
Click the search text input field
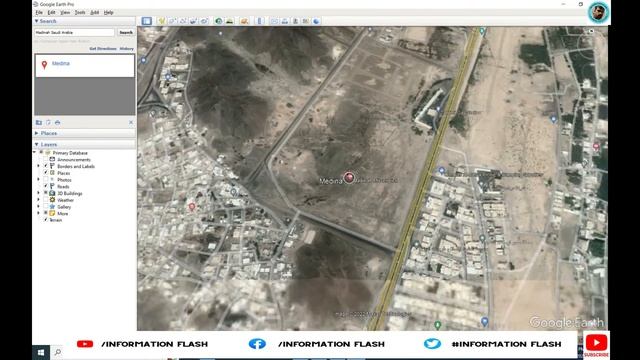coord(74,32)
